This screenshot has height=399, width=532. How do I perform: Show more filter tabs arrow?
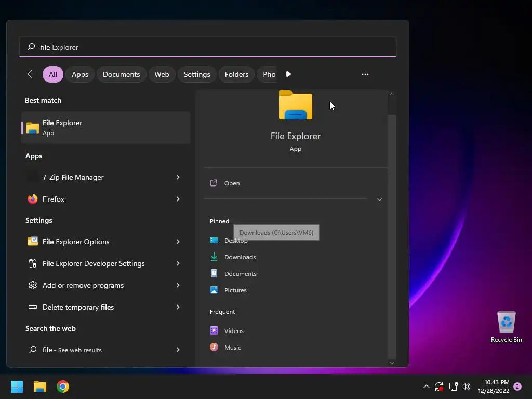(288, 74)
